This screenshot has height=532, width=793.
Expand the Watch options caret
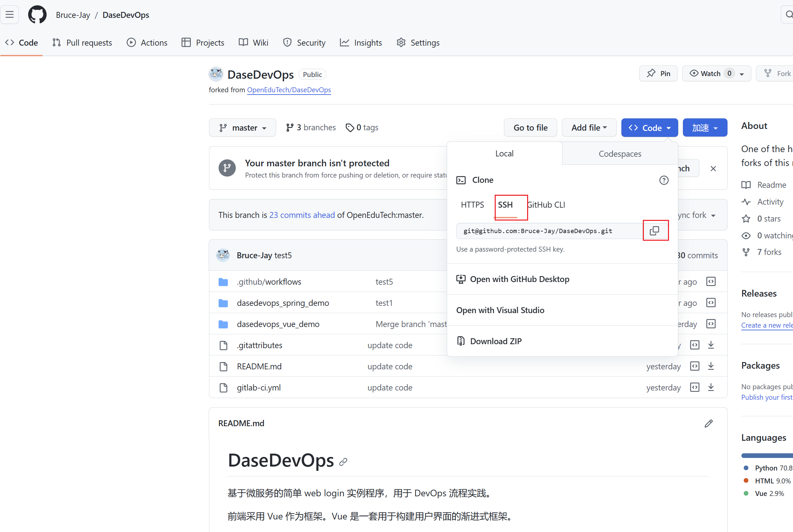pyautogui.click(x=742, y=74)
